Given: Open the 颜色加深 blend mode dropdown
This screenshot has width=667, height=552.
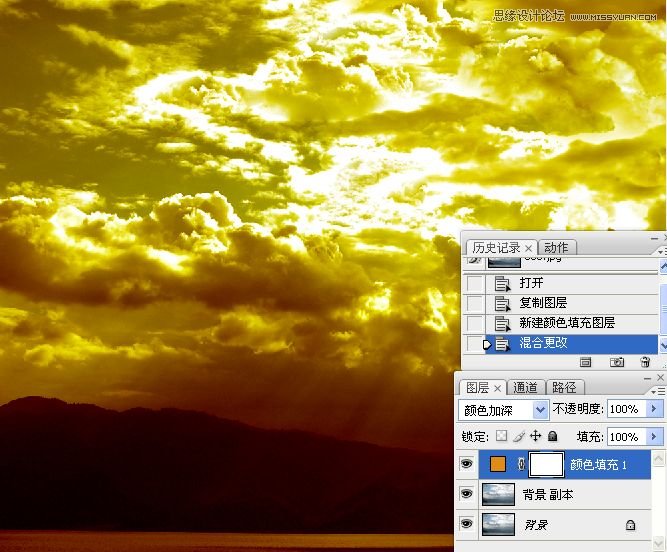Looking at the screenshot, I should click(540, 410).
